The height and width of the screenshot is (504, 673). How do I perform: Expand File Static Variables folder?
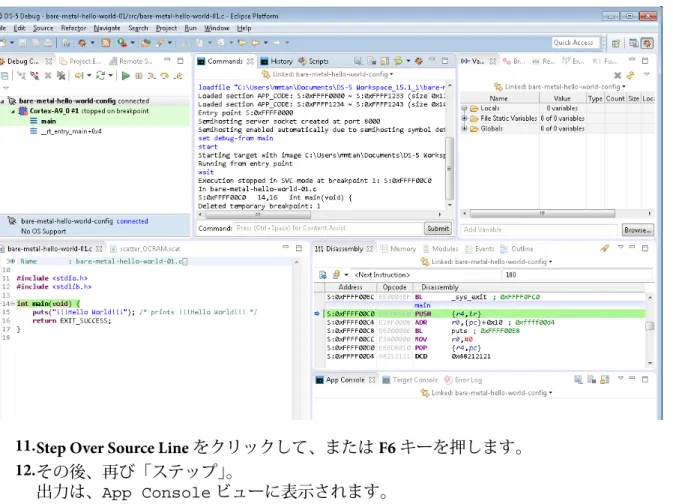tap(464, 118)
